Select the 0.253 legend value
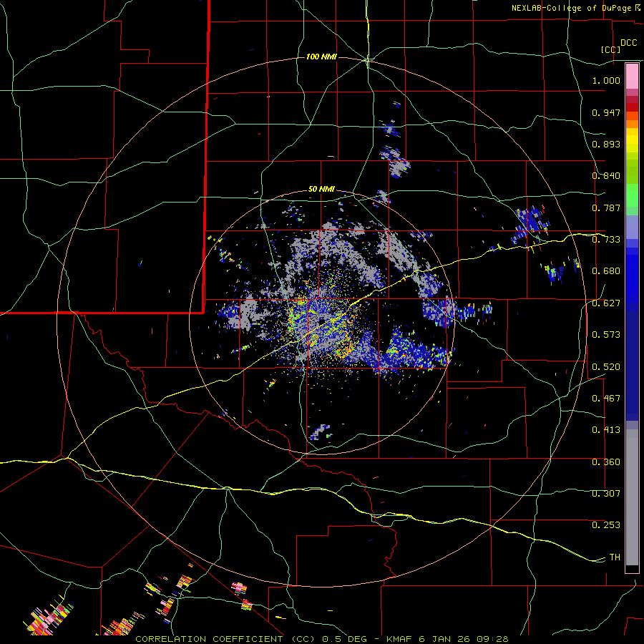 click(606, 525)
